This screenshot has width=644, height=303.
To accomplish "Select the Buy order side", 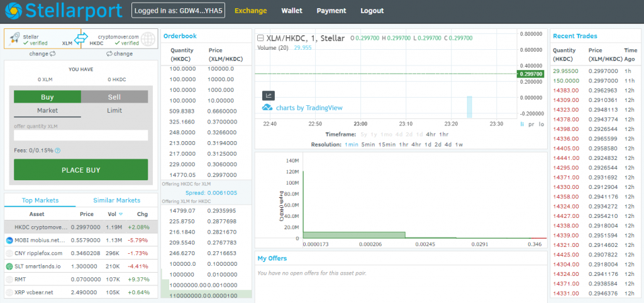I will [47, 97].
